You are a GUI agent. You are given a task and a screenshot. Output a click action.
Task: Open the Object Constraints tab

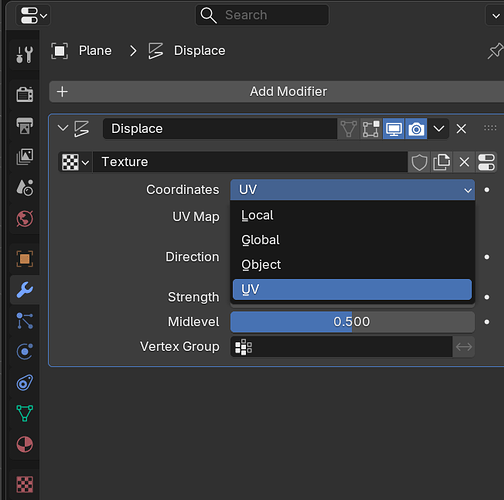(25, 382)
